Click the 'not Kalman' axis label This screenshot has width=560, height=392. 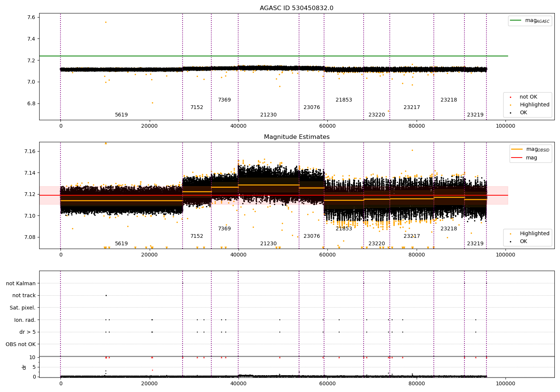(21, 283)
